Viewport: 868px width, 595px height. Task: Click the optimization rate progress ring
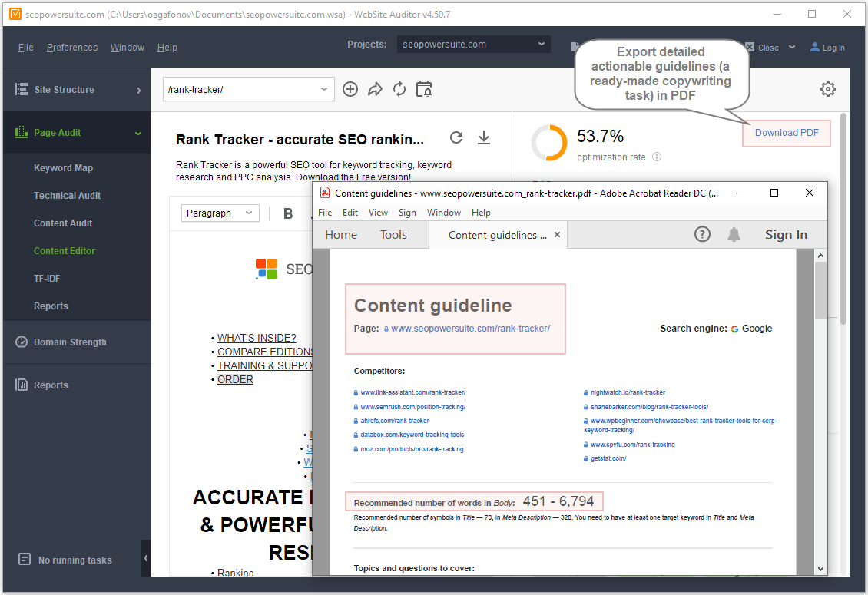[x=549, y=143]
